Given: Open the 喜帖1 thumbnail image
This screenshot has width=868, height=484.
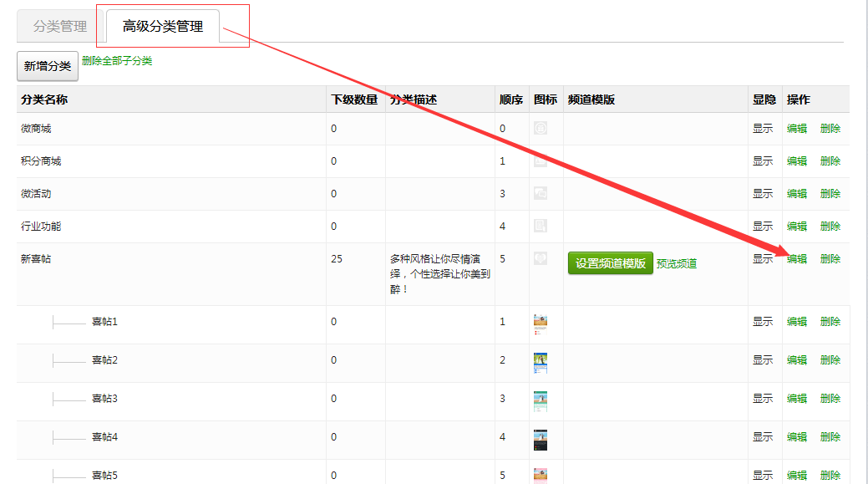Looking at the screenshot, I should coord(541,324).
